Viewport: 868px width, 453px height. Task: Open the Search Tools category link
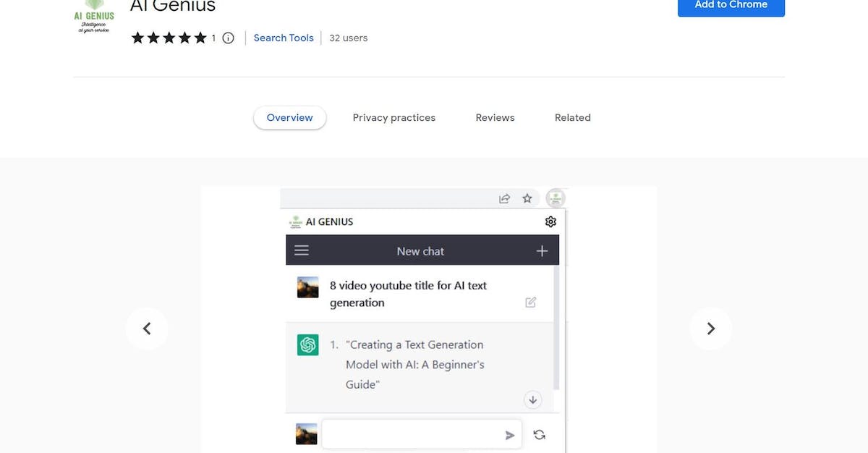(x=284, y=38)
